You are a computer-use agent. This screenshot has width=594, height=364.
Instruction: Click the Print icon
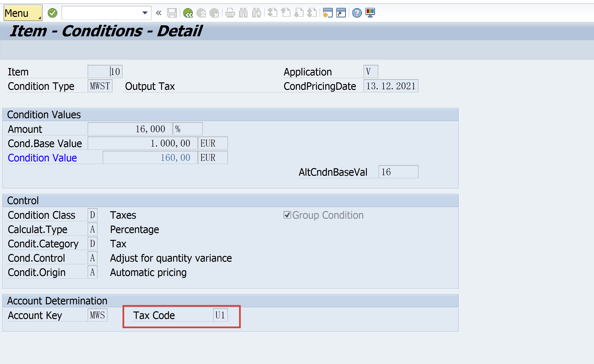point(230,13)
